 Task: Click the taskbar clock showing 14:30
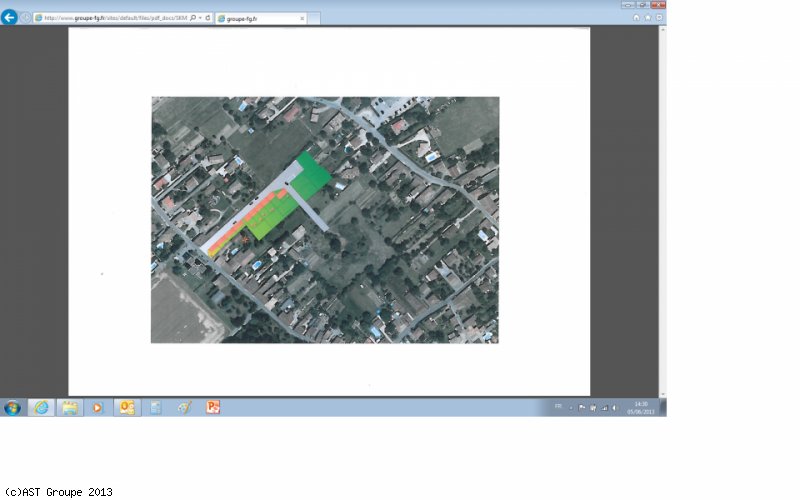click(x=641, y=408)
